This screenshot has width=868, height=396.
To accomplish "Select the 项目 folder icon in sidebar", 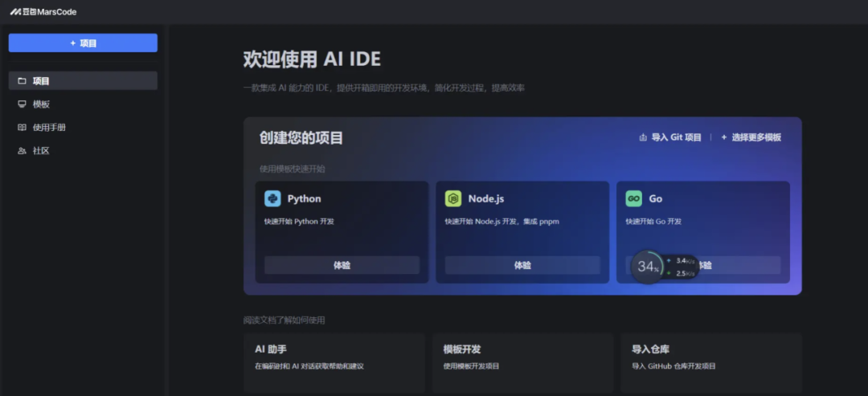I will pos(23,81).
